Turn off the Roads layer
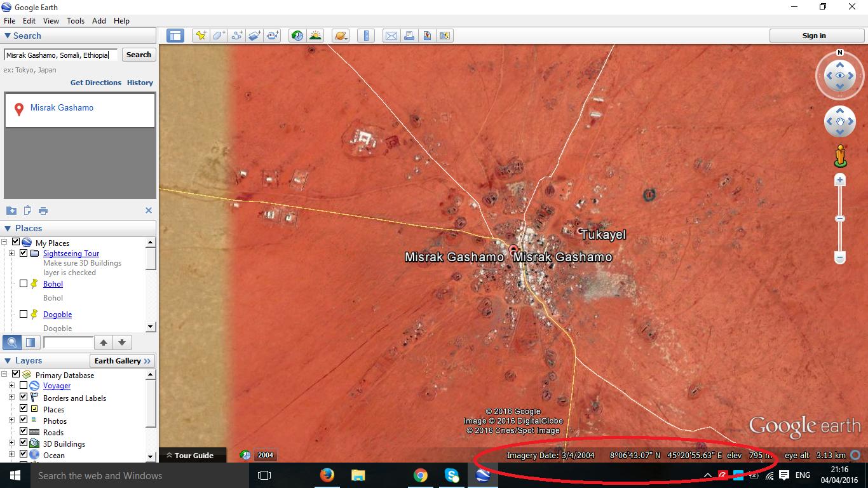Screen dimensions: 868x488 pos(24,431)
